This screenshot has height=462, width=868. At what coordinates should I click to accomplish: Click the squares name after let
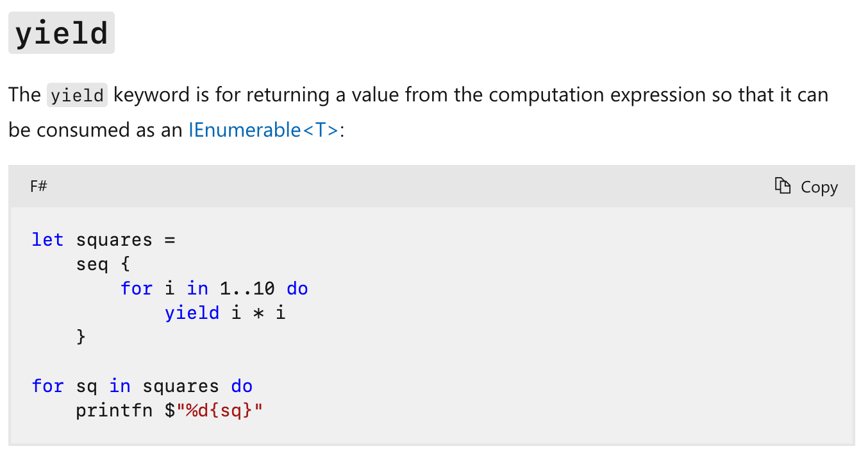pyautogui.click(x=114, y=240)
